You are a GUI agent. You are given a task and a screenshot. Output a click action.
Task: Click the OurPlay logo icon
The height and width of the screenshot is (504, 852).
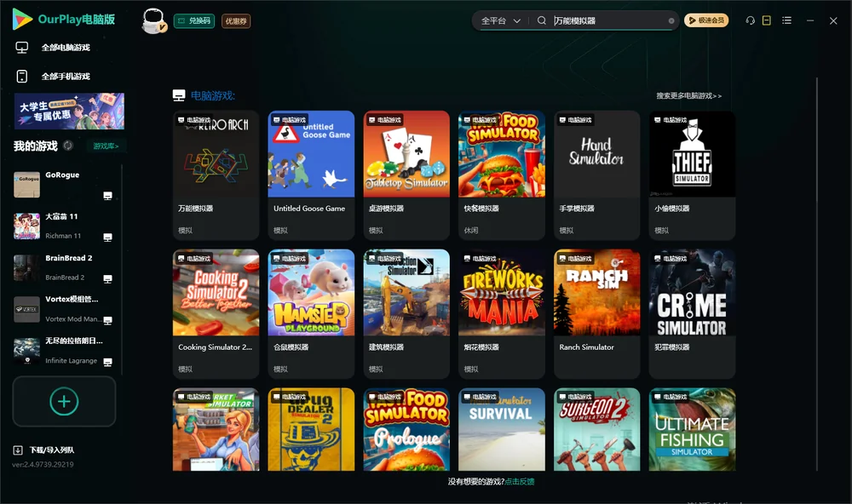pos(22,19)
